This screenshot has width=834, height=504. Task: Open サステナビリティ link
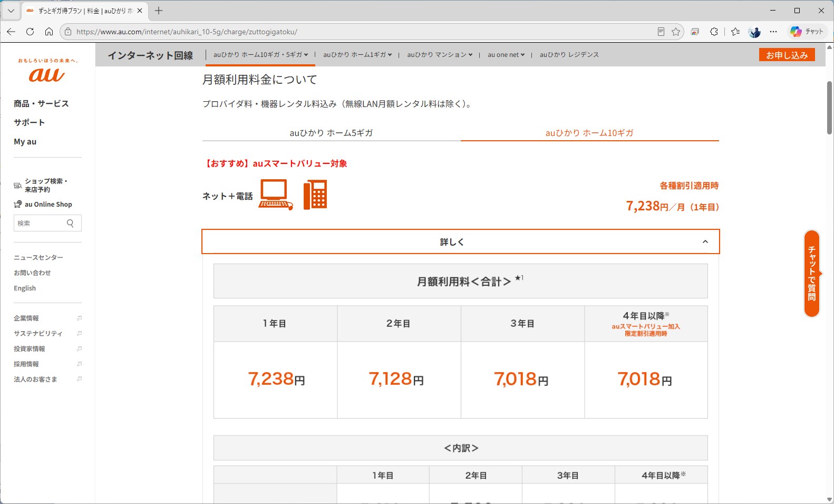[x=47, y=333]
